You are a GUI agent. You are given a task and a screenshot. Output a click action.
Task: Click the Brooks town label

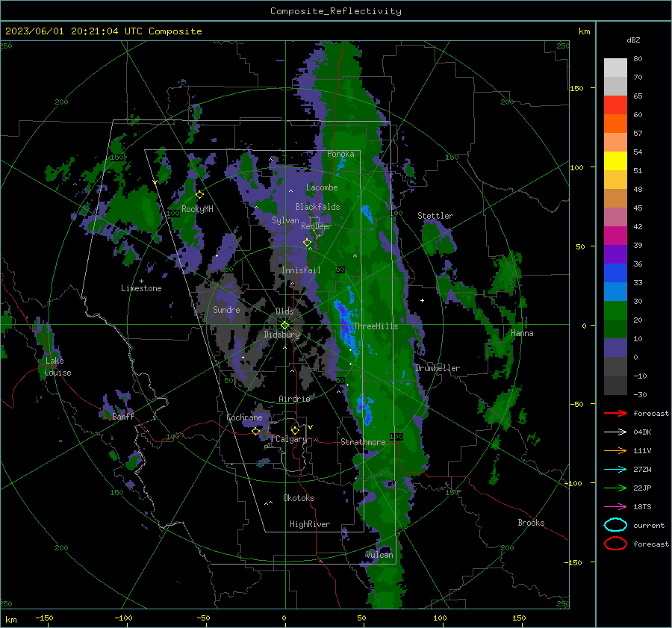(x=531, y=523)
